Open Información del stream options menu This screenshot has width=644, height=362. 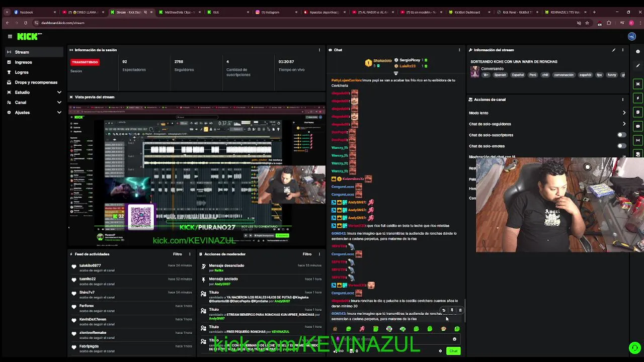coord(623,50)
